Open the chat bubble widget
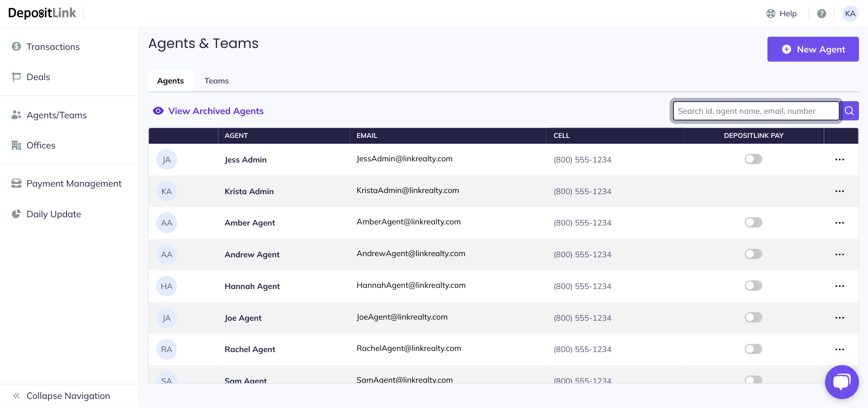Viewport: 868px width, 408px height. [841, 382]
